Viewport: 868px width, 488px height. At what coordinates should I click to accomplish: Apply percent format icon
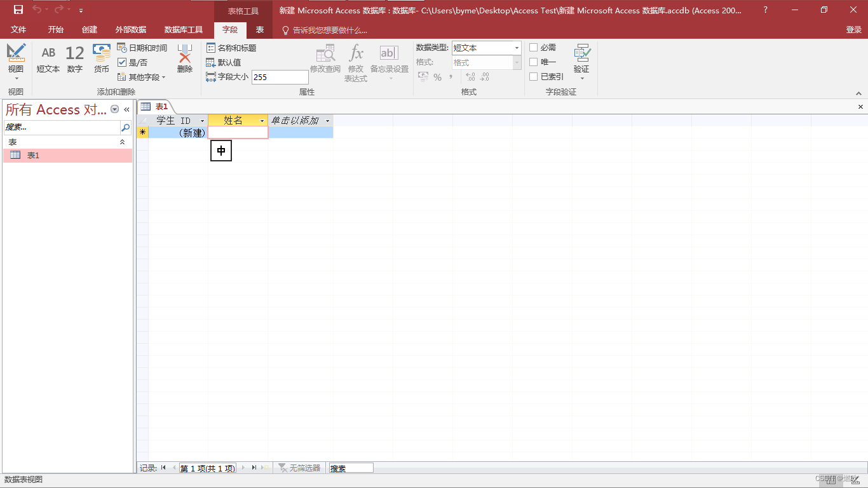437,77
